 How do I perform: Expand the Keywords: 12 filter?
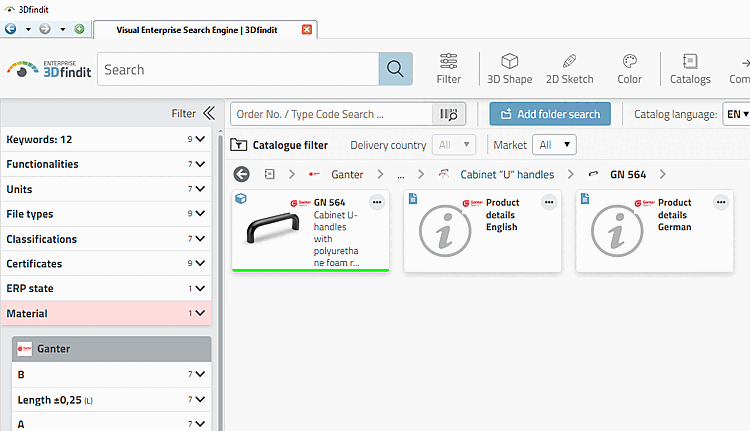(106, 139)
